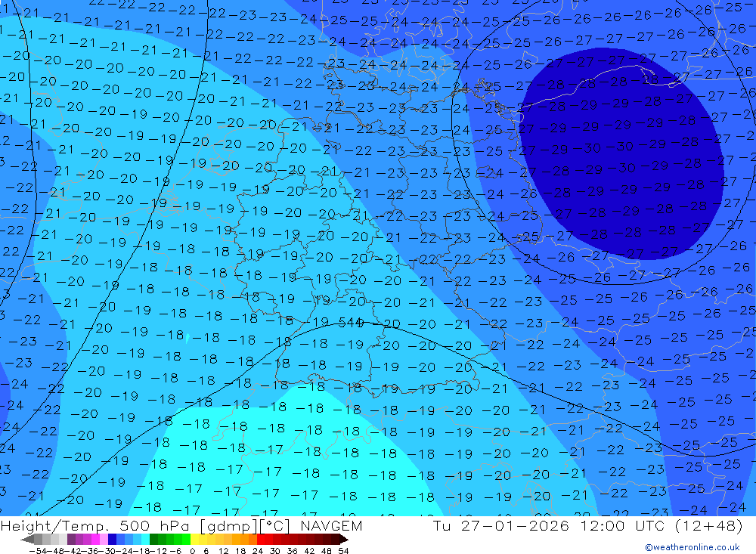Select the dark blue legend swatch

[x=112, y=539]
